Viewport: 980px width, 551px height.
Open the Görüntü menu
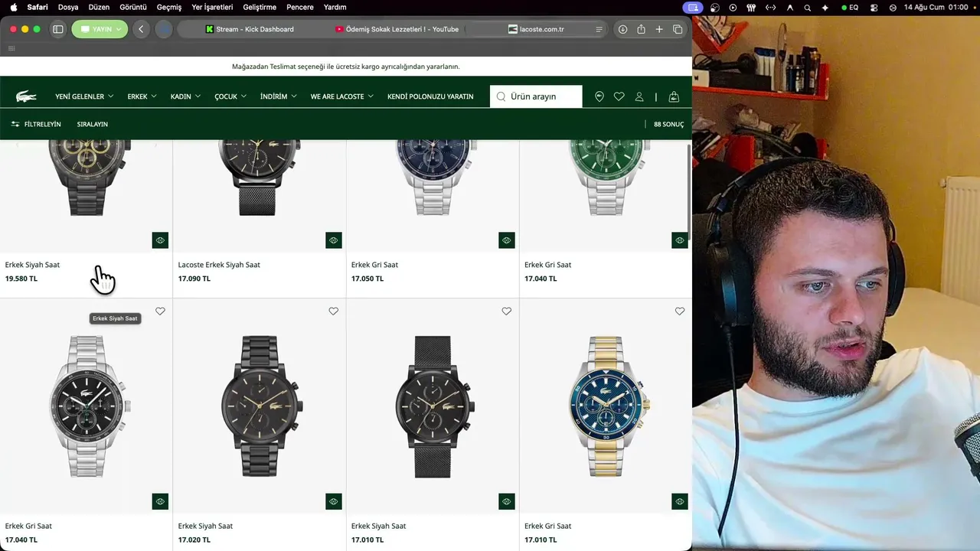point(133,7)
